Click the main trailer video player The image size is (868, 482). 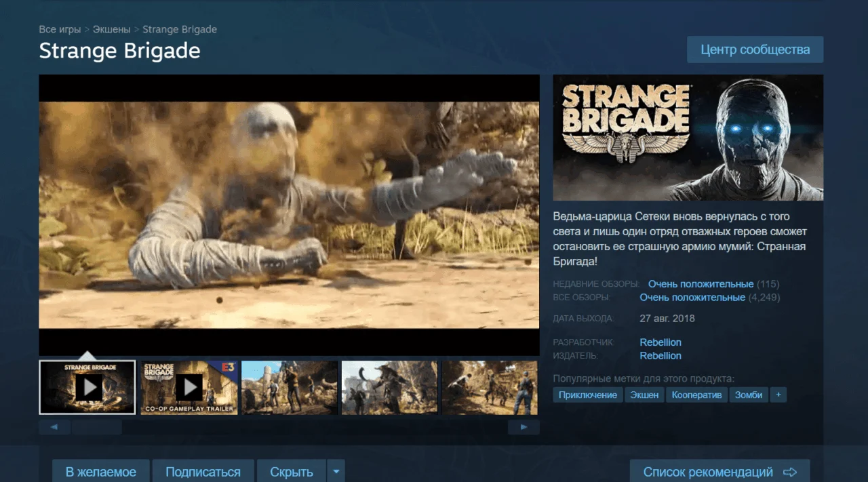[x=289, y=215]
